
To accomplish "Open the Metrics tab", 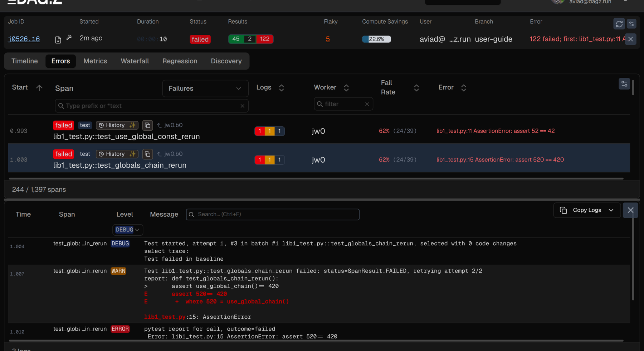I will coord(95,61).
